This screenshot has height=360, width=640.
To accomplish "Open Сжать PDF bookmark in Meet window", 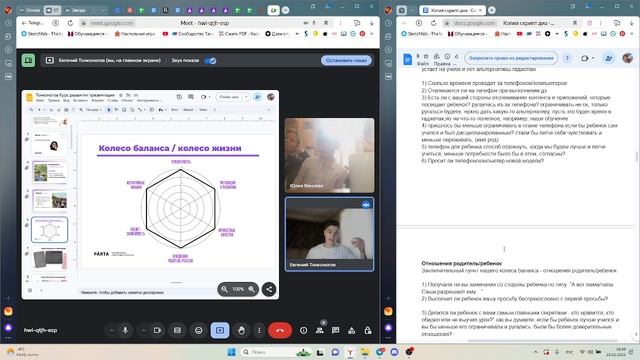I will click(x=239, y=34).
